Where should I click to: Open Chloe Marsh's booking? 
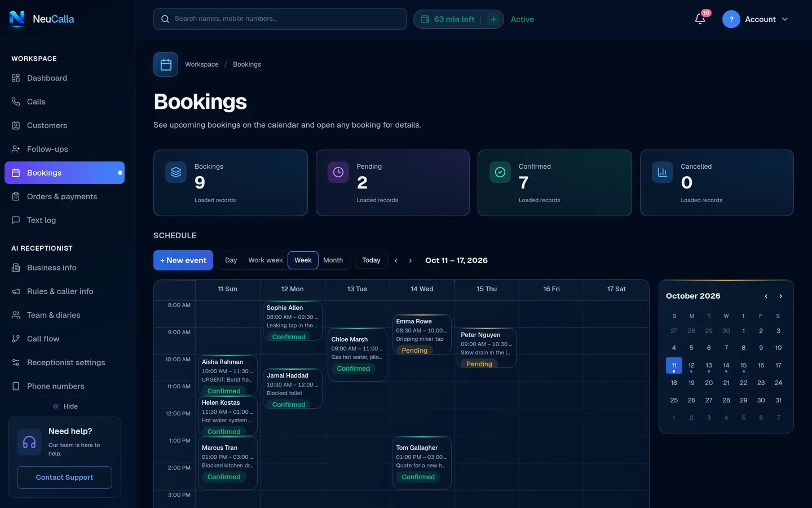pos(357,354)
